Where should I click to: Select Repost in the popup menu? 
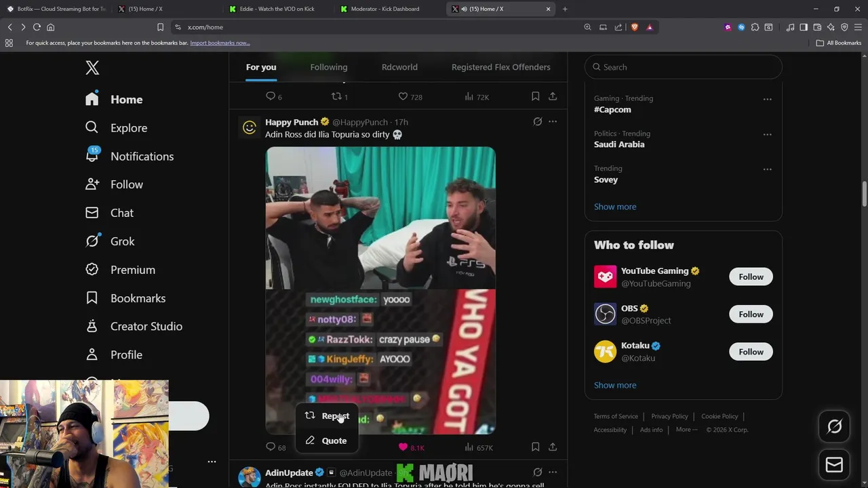(x=327, y=416)
